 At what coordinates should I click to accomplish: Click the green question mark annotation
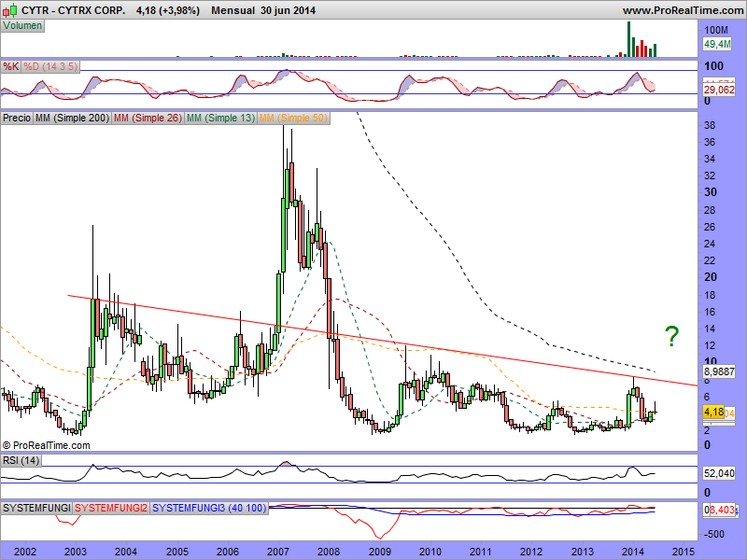click(x=671, y=336)
